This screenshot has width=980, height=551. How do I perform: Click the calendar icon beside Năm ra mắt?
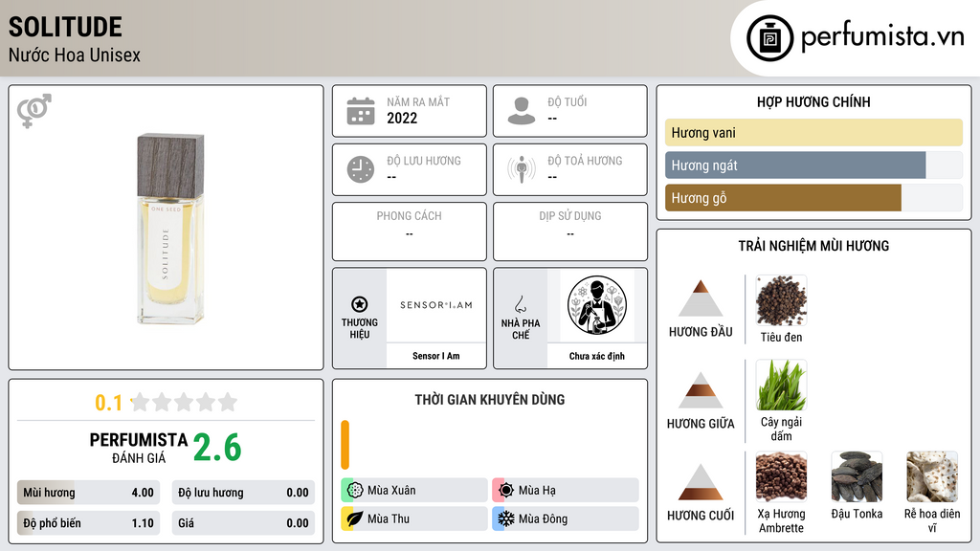pyautogui.click(x=361, y=111)
